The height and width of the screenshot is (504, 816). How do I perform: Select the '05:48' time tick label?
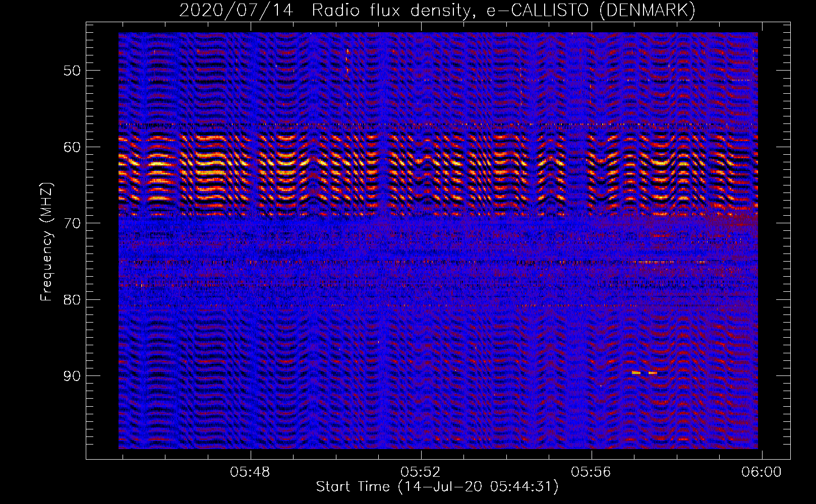(x=250, y=472)
